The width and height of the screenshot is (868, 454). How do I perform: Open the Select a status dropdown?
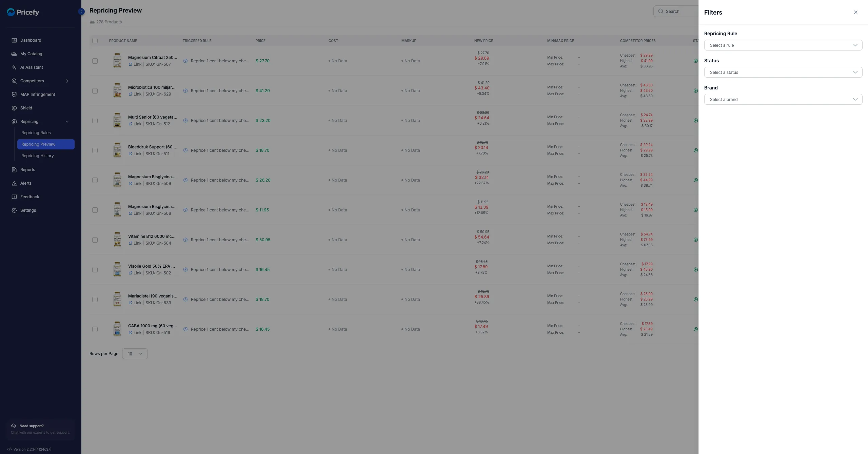point(783,72)
